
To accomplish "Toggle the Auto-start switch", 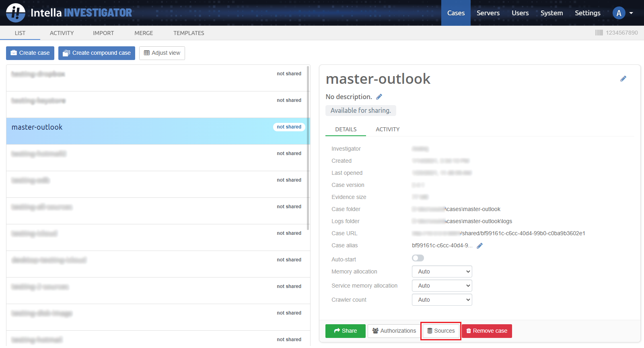I will pyautogui.click(x=418, y=258).
